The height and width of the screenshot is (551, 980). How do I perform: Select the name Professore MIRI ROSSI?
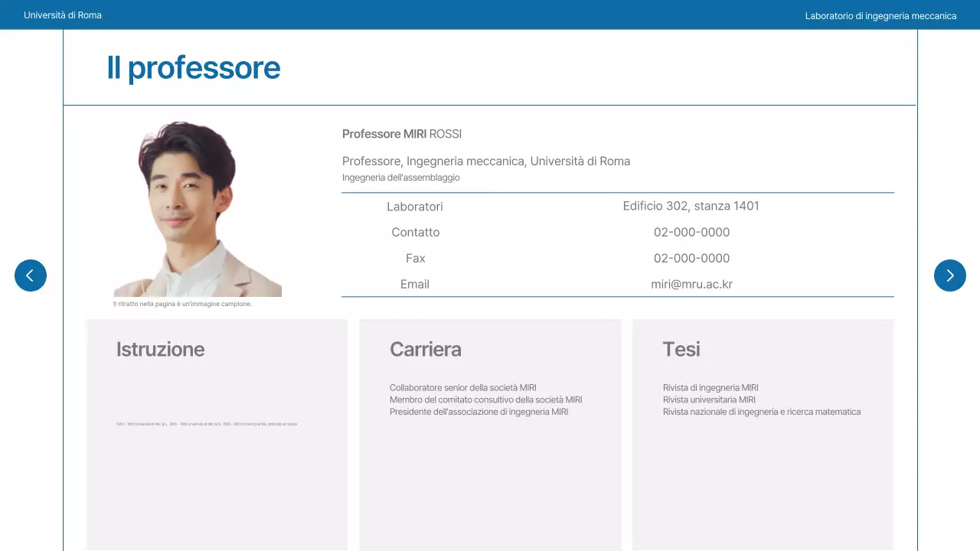402,135
